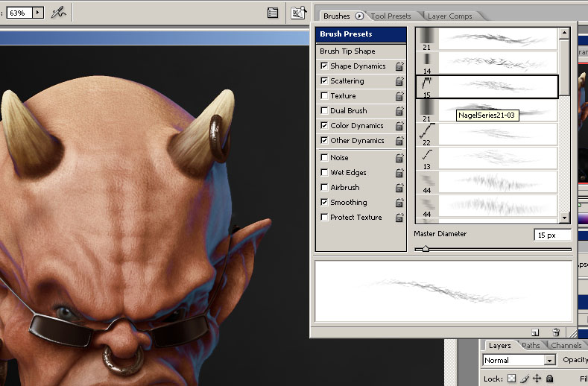This screenshot has height=386, width=588.
Task: Adjust the Master Diameter slider handle
Action: pos(426,249)
